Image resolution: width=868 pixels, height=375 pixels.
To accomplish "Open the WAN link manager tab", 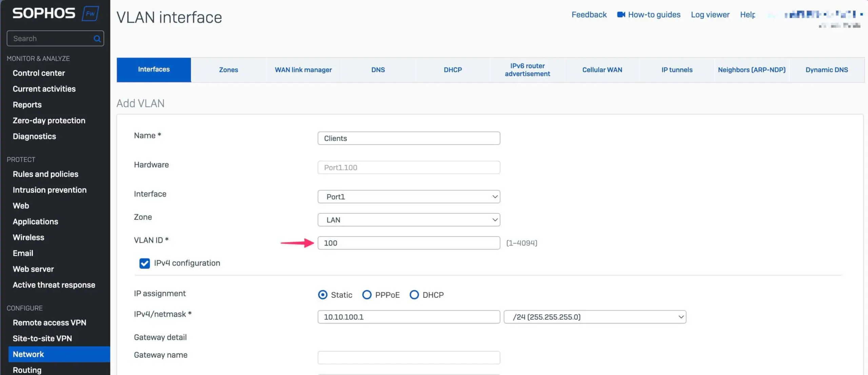I will click(x=303, y=70).
